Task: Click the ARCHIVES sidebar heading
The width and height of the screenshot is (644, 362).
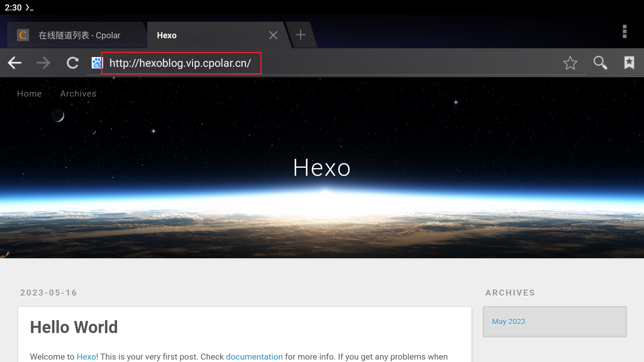Action: (510, 293)
